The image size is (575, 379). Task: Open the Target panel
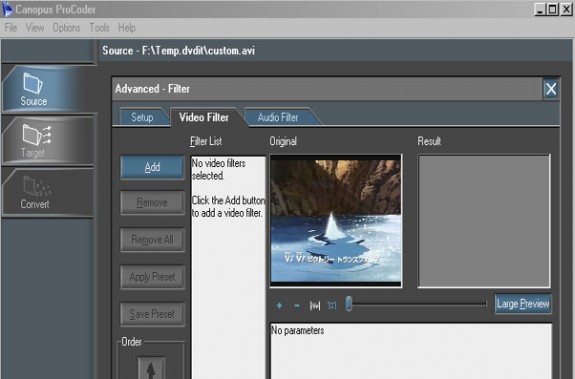click(48, 140)
